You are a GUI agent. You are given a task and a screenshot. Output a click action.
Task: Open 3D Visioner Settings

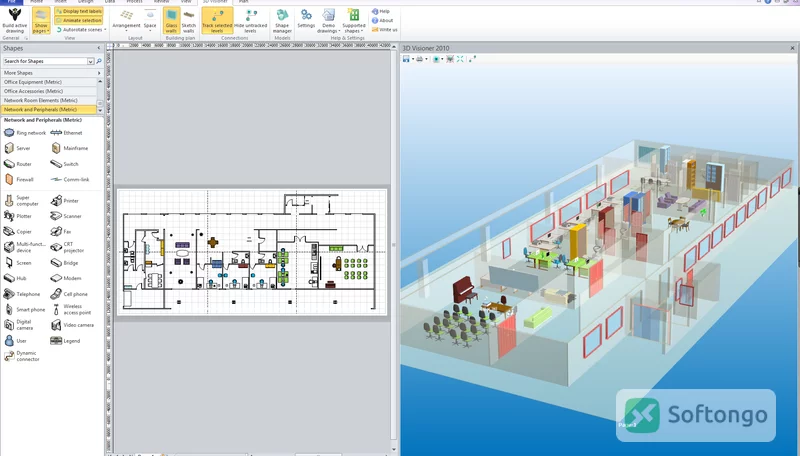coord(306,19)
